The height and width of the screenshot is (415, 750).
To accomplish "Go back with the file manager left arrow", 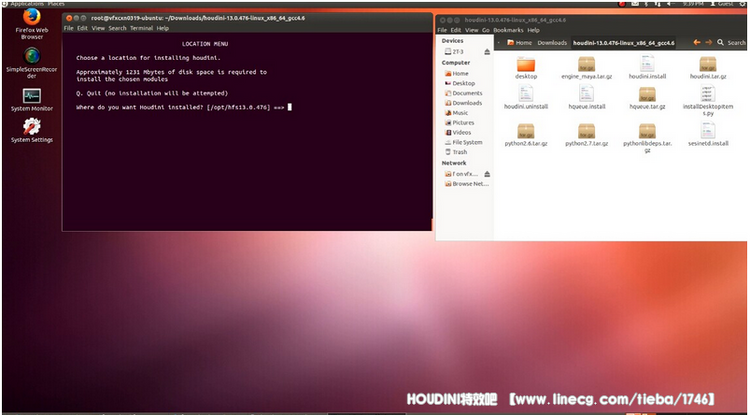I will 696,43.
